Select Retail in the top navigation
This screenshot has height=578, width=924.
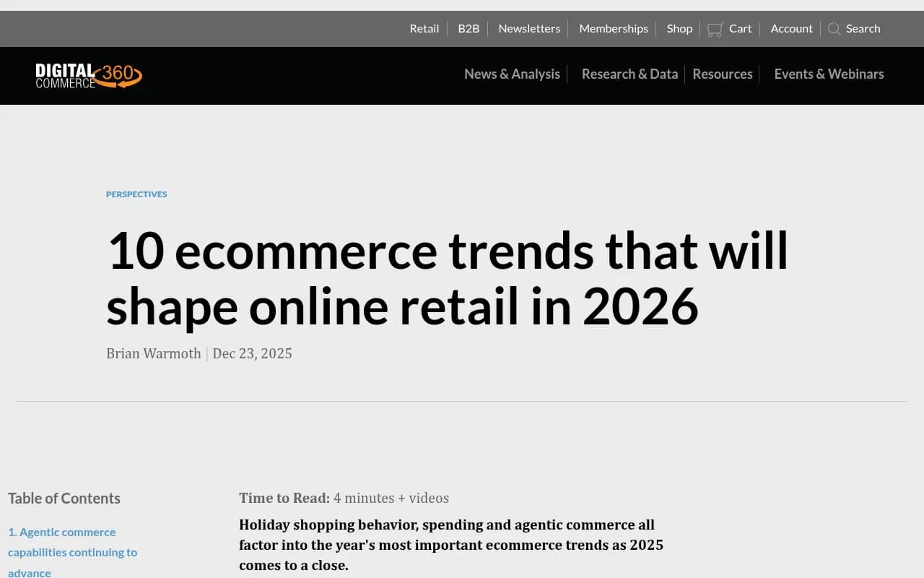tap(424, 28)
